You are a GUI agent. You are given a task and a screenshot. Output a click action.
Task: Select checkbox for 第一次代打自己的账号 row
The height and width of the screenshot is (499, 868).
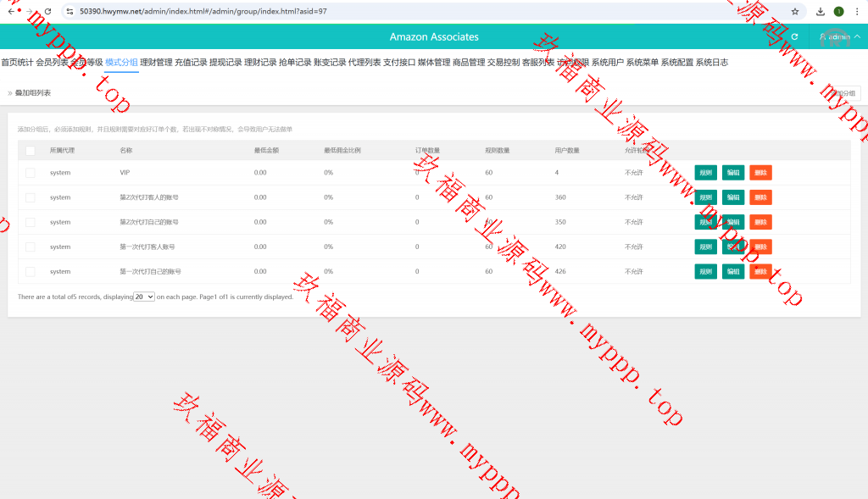(31, 272)
